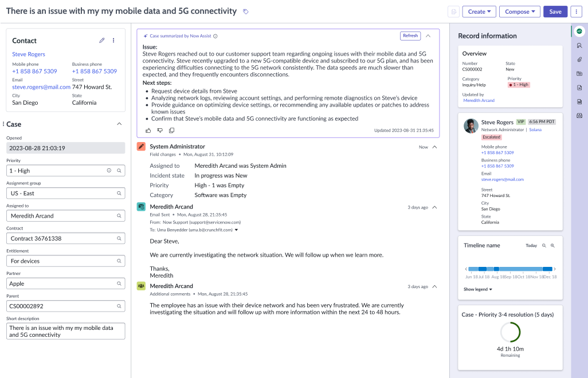Edit the Short description field
The height and width of the screenshot is (378, 588).
click(66, 331)
